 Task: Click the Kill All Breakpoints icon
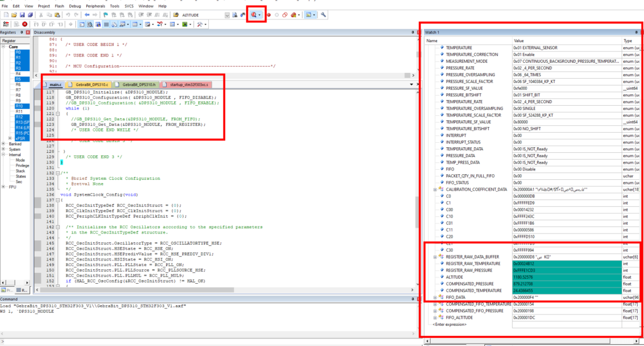pyautogui.click(x=293, y=15)
